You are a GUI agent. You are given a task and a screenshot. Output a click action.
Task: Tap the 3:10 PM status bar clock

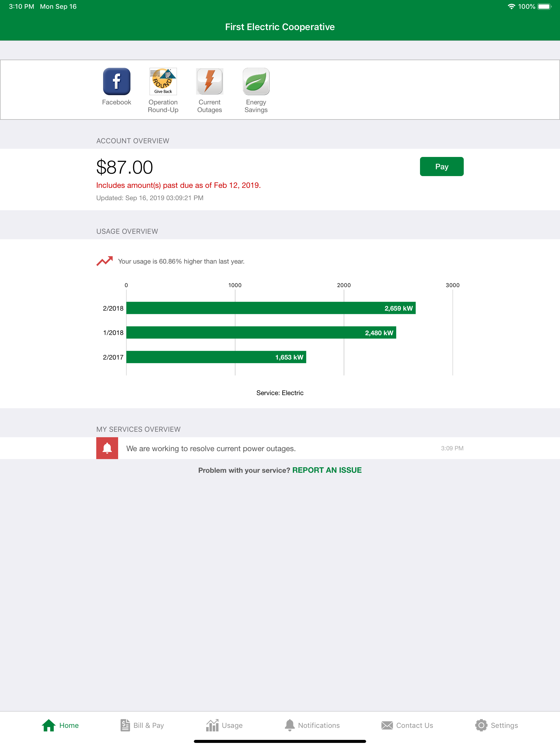(x=21, y=6)
